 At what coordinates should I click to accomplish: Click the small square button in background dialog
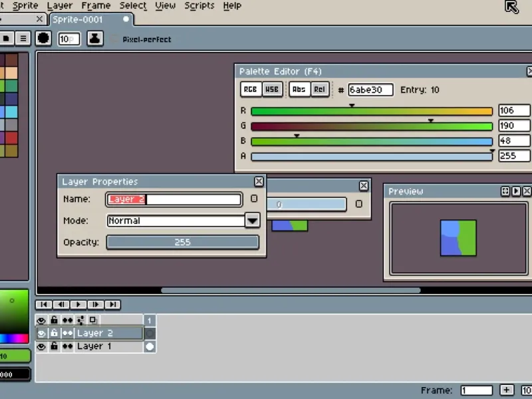pos(358,204)
